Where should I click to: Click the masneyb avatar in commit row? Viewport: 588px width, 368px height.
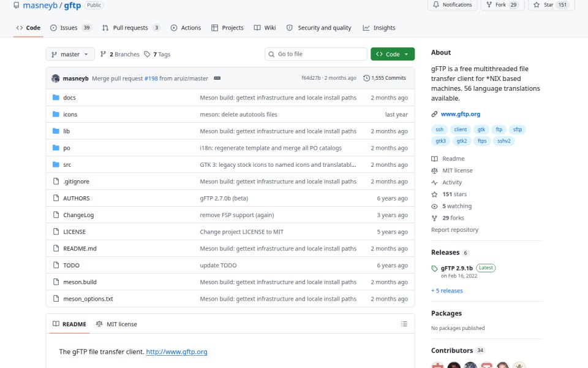click(x=56, y=79)
